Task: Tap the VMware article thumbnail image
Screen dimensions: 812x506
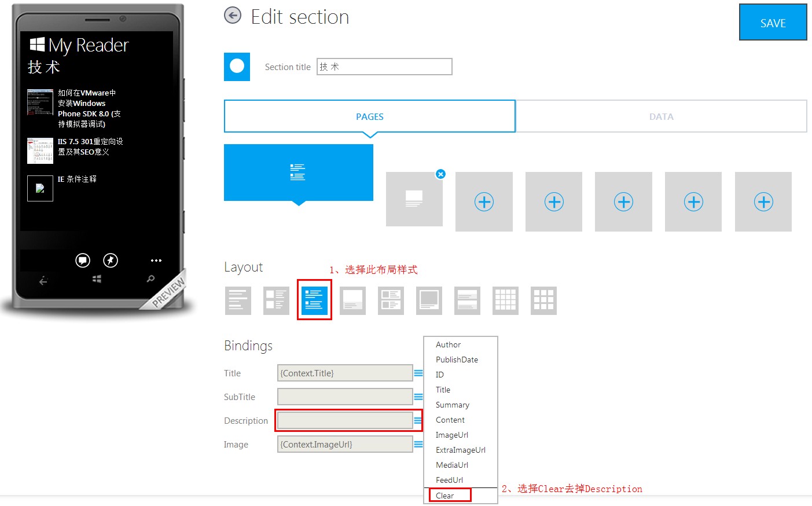Action: coord(40,102)
